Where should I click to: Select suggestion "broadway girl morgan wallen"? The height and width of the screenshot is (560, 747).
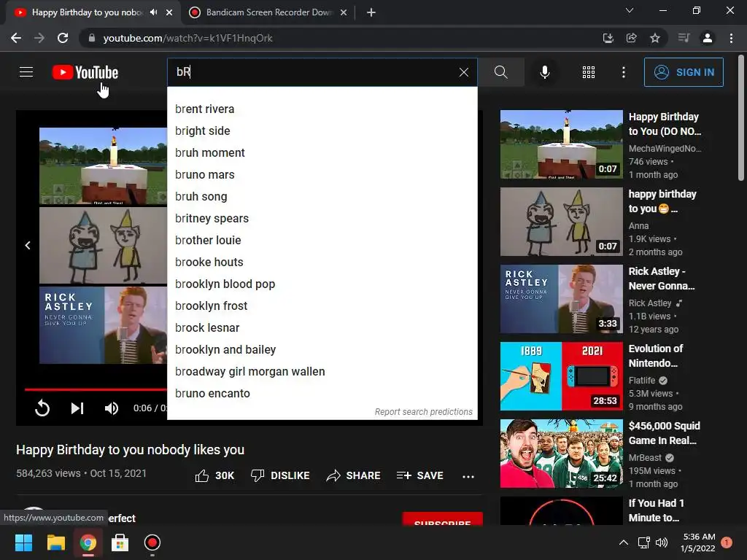322,372
